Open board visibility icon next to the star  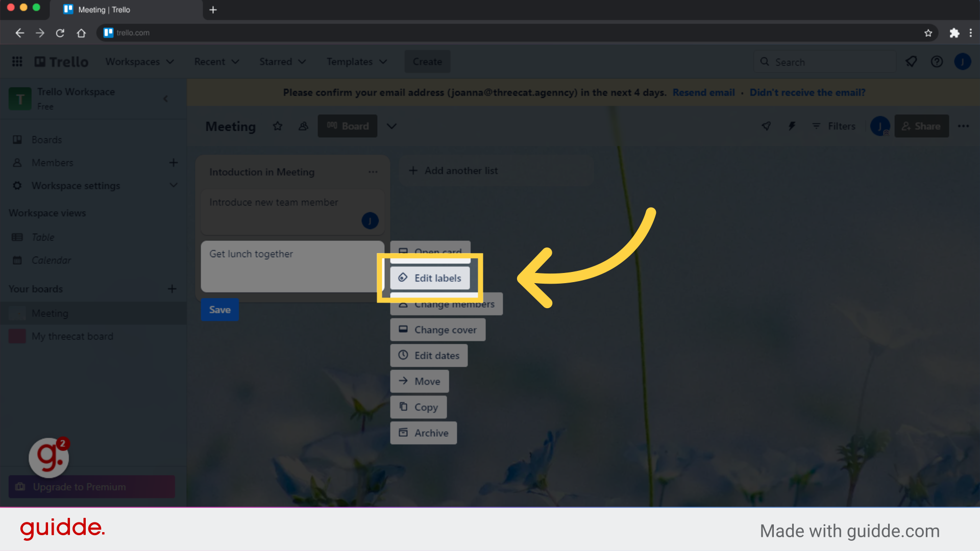[x=303, y=126]
